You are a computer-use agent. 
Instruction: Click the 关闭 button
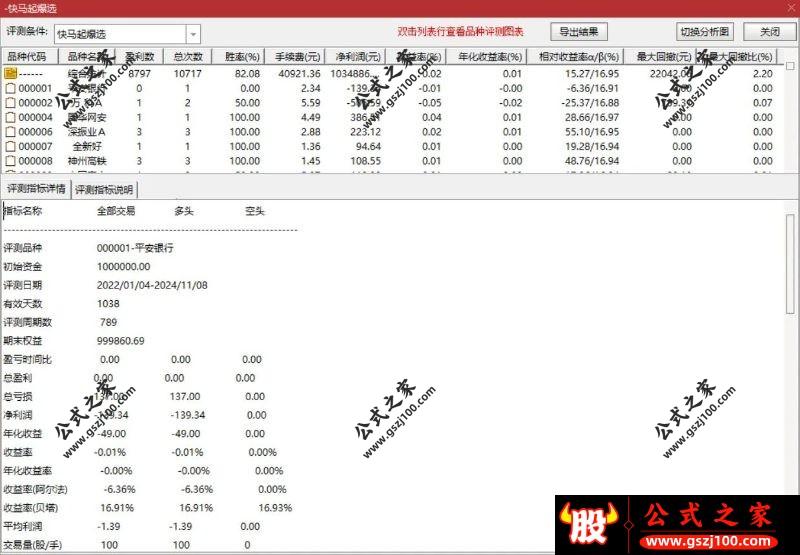point(770,32)
